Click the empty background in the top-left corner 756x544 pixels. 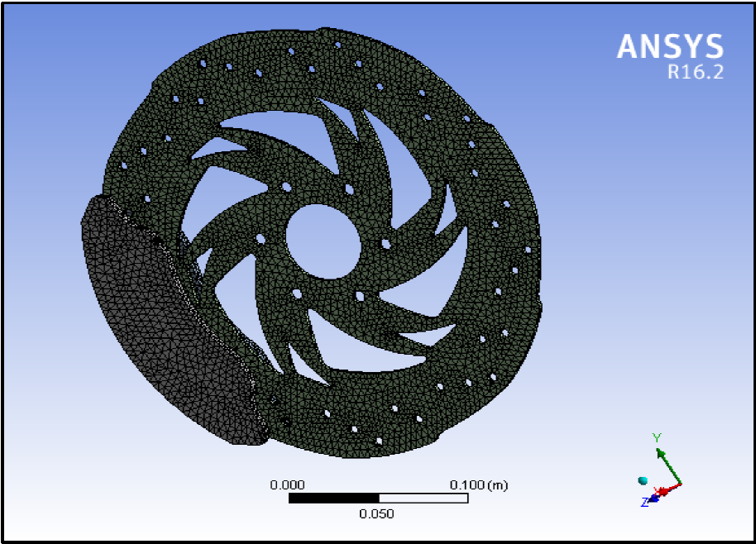[x=41, y=41]
